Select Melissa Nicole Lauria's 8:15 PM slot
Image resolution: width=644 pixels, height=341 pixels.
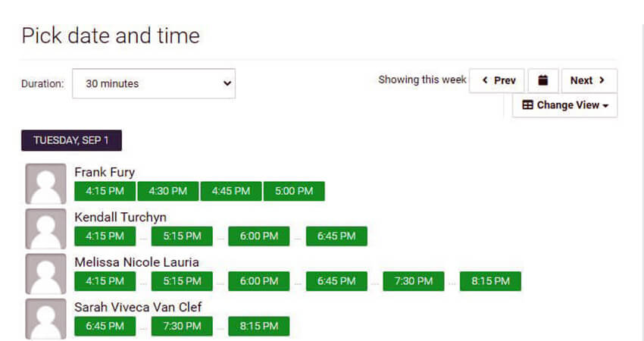coord(490,281)
